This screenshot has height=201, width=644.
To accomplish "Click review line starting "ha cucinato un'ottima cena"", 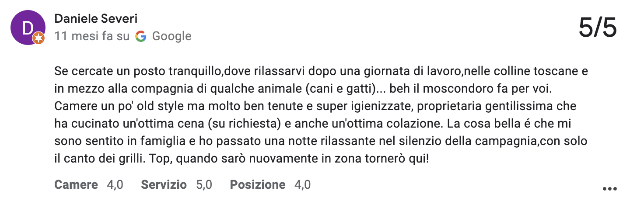I will (316, 124).
